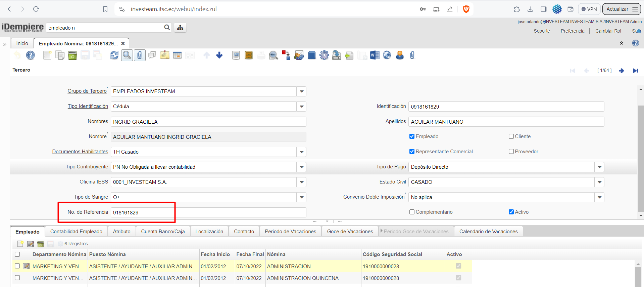This screenshot has width=644, height=287.
Task: Open the menu tree icon beside search
Action: click(x=180, y=28)
